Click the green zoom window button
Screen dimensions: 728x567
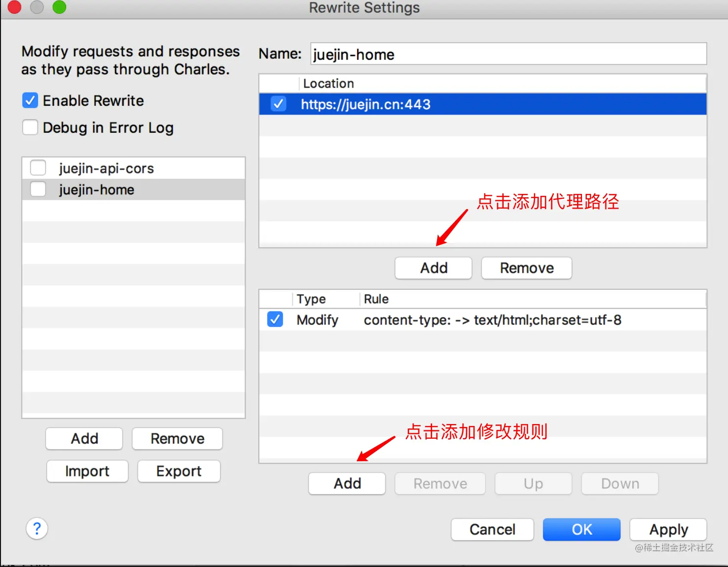pyautogui.click(x=59, y=7)
